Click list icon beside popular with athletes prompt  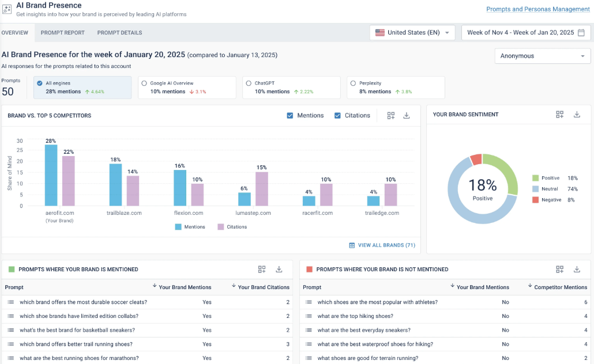tap(309, 302)
